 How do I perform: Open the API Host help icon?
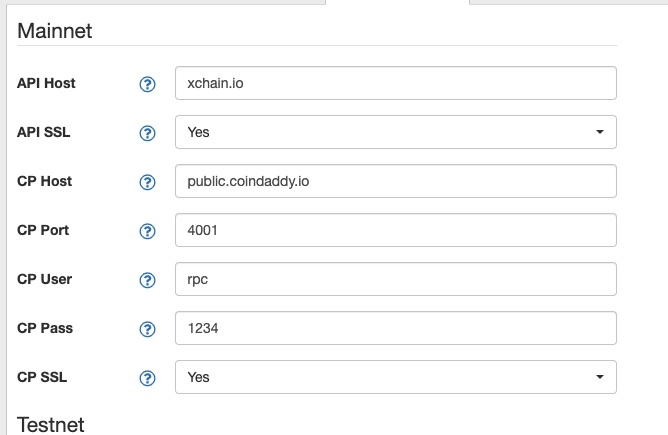tap(147, 84)
